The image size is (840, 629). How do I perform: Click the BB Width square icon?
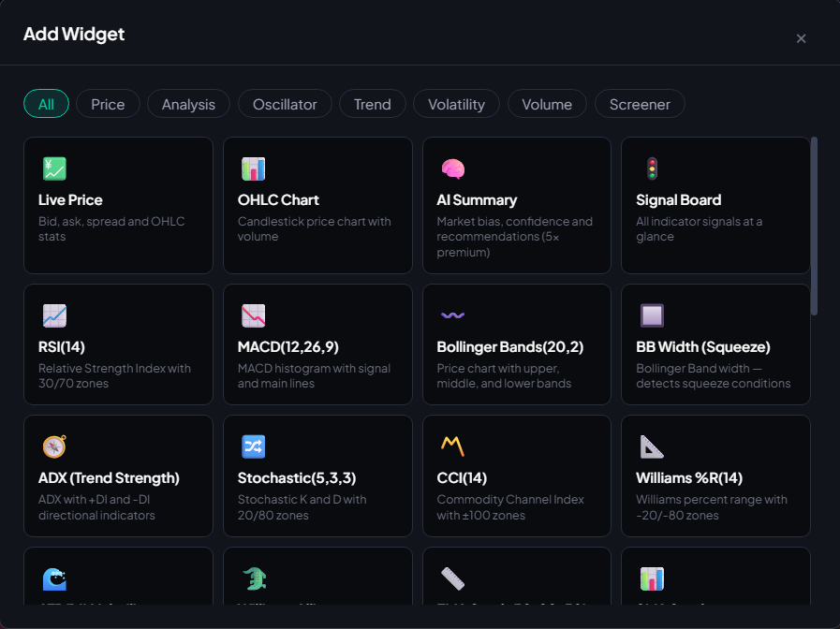652,315
